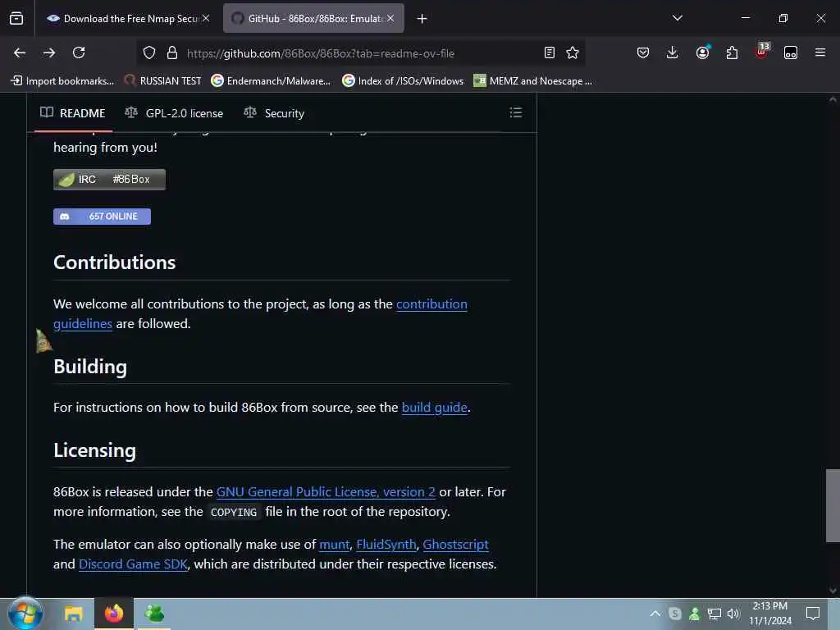Open README outline list icon
The height and width of the screenshot is (630, 840).
click(x=515, y=112)
